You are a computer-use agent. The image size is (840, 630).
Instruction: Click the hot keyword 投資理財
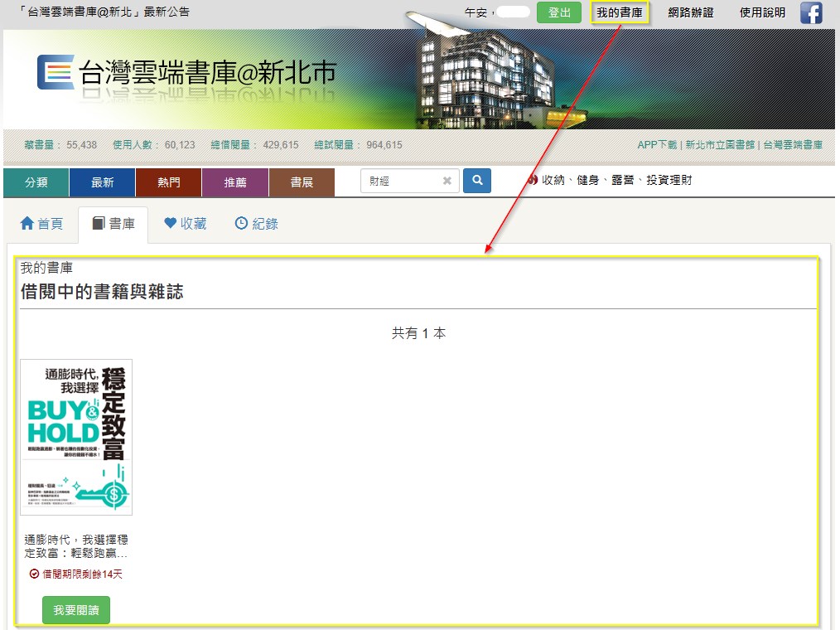click(669, 180)
